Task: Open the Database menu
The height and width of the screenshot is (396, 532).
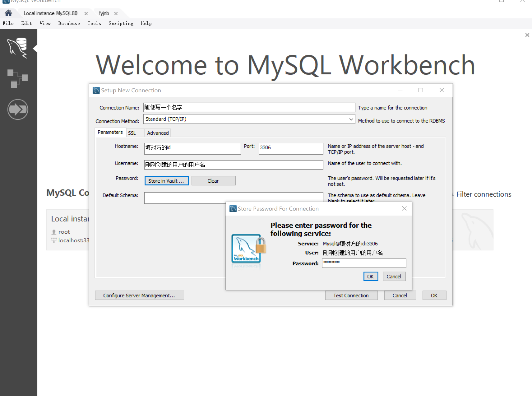Action: [x=69, y=23]
